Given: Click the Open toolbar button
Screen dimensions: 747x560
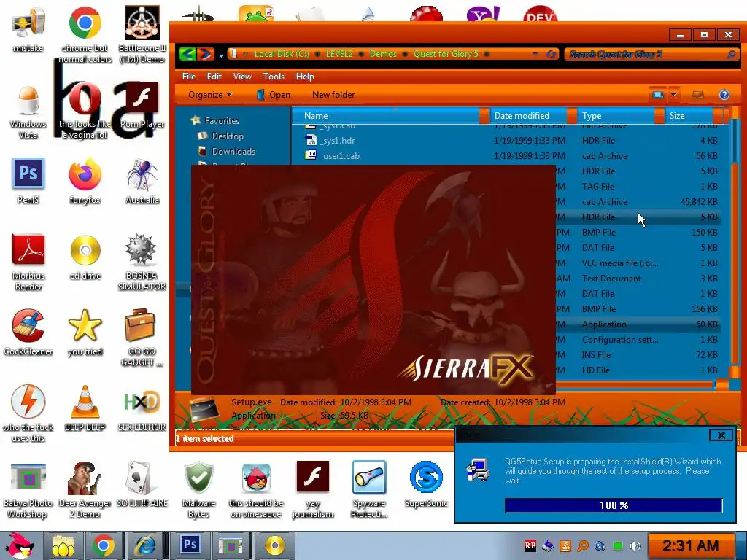Looking at the screenshot, I should [x=273, y=95].
